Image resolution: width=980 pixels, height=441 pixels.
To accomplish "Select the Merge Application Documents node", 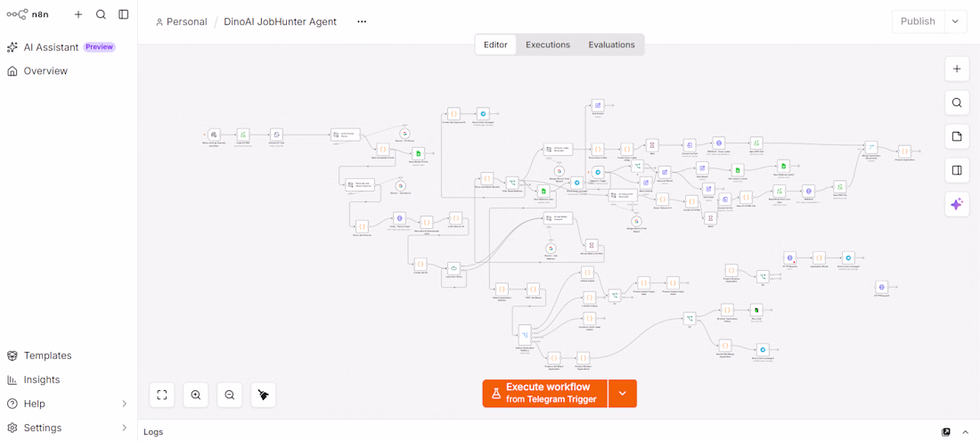I will coord(871,147).
